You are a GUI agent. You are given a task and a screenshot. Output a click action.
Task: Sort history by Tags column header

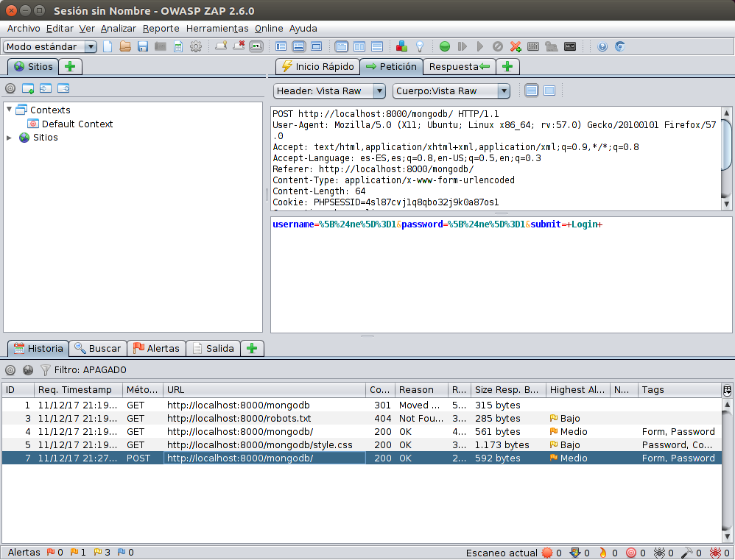(x=680, y=389)
